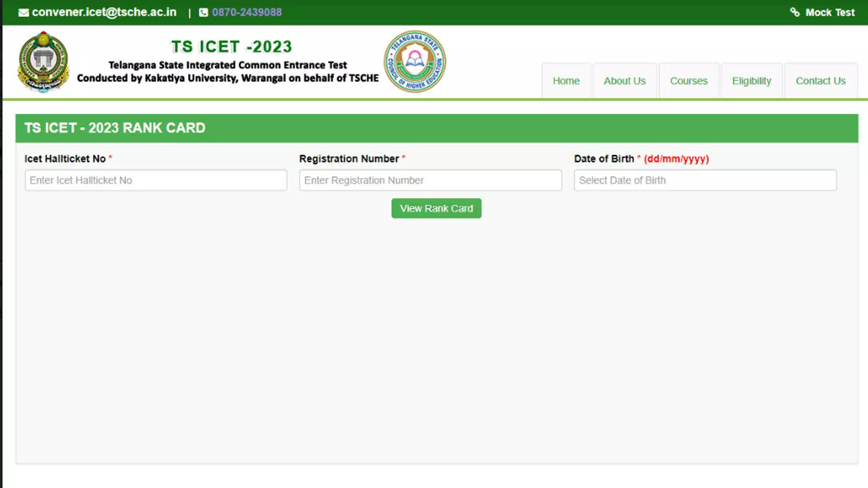Click the TS ICET -2023 title text
This screenshot has height=488, width=868.
click(232, 47)
